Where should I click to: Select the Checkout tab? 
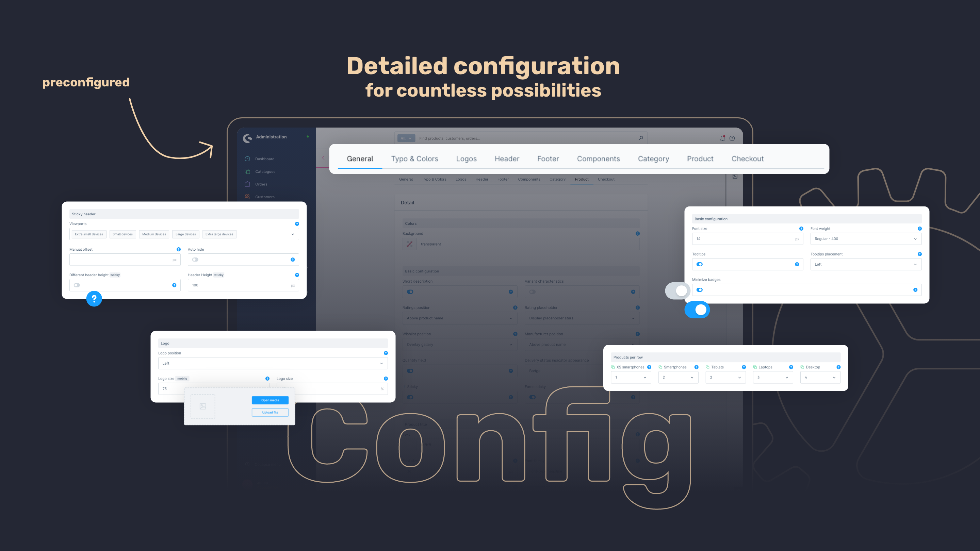[747, 159]
